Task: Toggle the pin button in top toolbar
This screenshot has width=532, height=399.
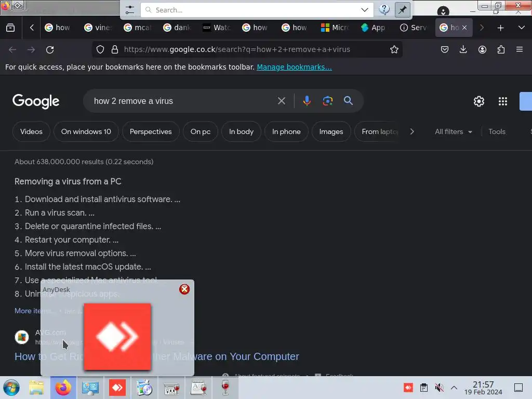Action: (x=403, y=10)
